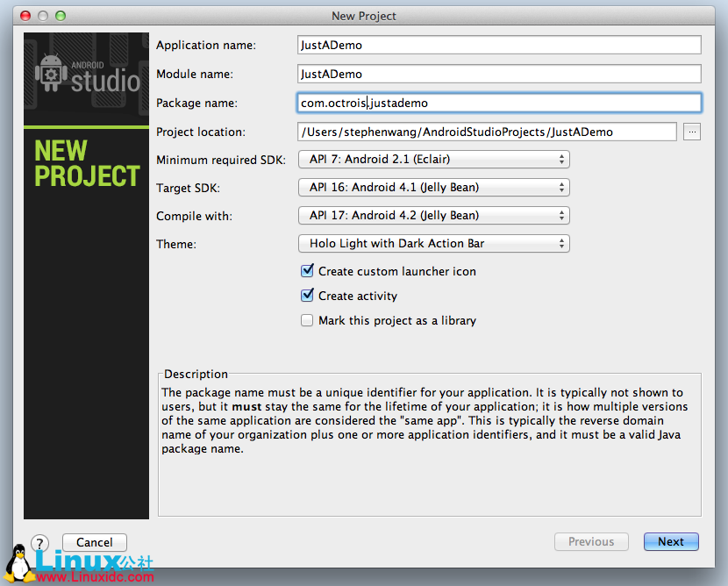Choose a different Theme from the dropdown
The height and width of the screenshot is (586, 728).
coord(434,243)
